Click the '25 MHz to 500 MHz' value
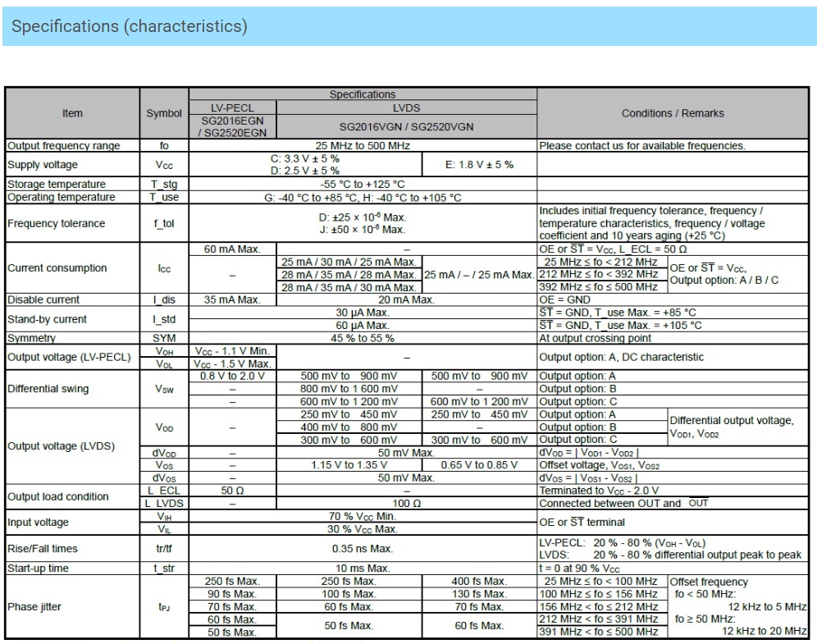This screenshot has height=644, width=817. pos(363,146)
